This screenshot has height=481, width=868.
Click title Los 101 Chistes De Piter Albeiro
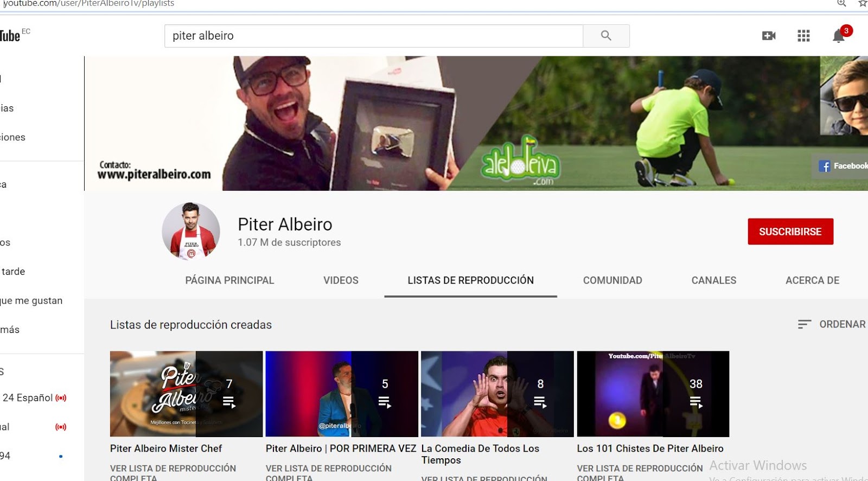[x=650, y=448]
